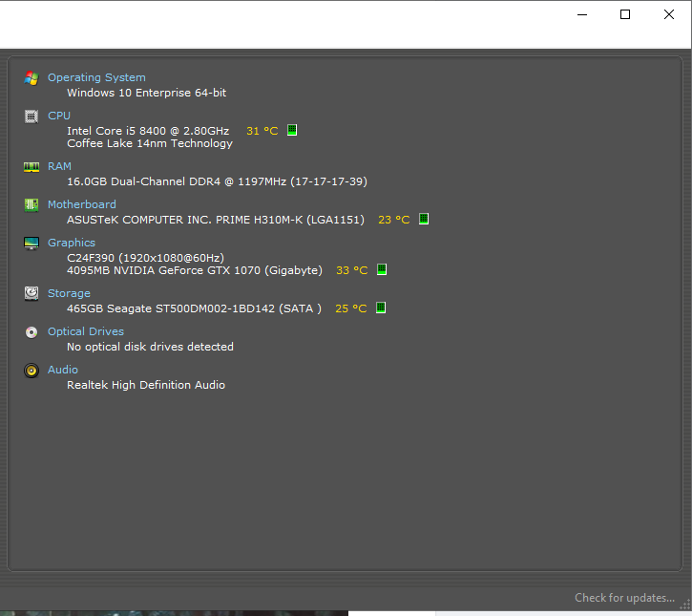Select ASUSTeK PRIME H310M-K motherboard text
The height and width of the screenshot is (616, 692).
coord(216,220)
